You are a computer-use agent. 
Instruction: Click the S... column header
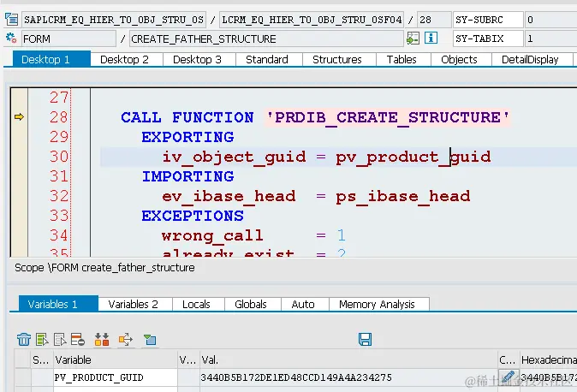(x=41, y=359)
